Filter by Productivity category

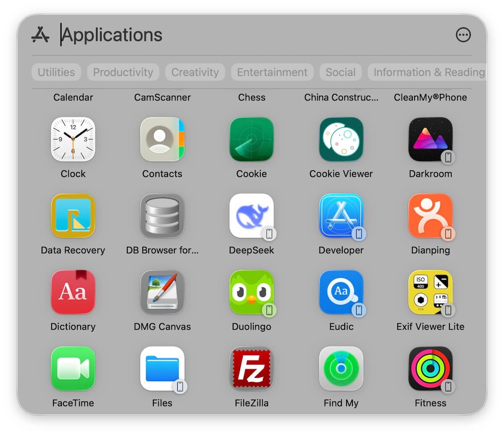(123, 72)
